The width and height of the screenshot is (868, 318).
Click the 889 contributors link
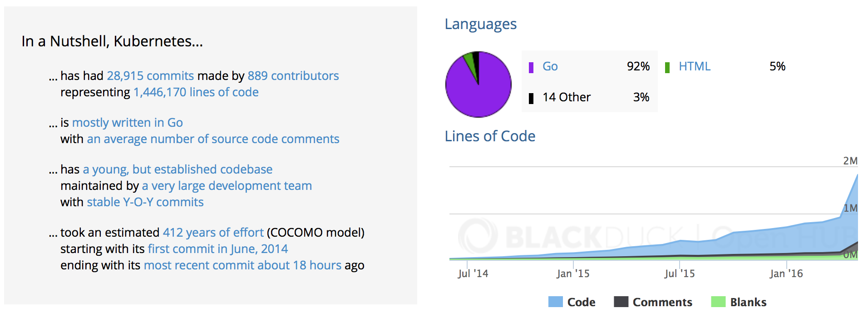(x=293, y=76)
